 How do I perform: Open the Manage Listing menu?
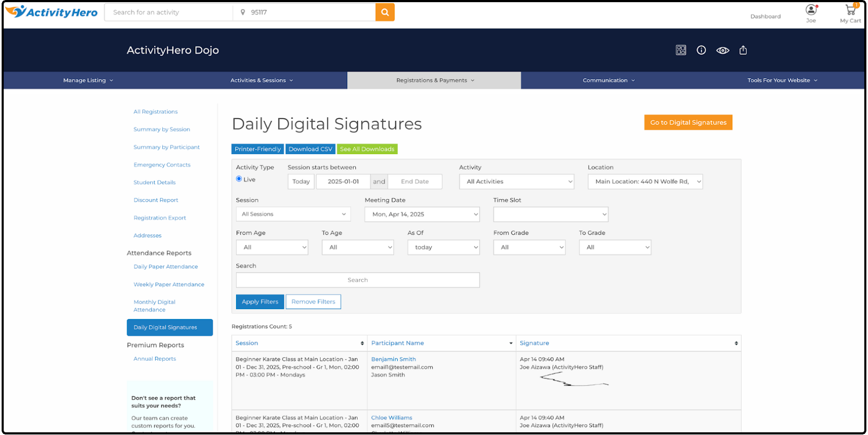click(x=88, y=80)
